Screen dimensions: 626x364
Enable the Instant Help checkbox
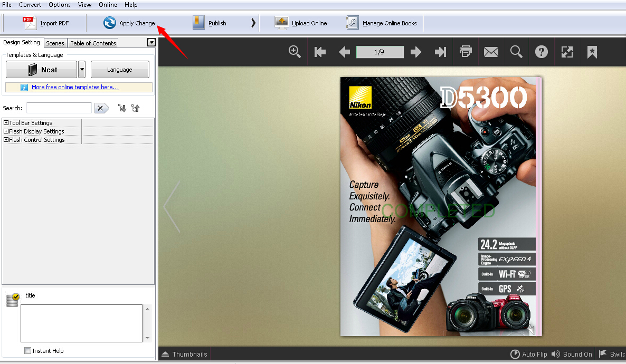[27, 350]
